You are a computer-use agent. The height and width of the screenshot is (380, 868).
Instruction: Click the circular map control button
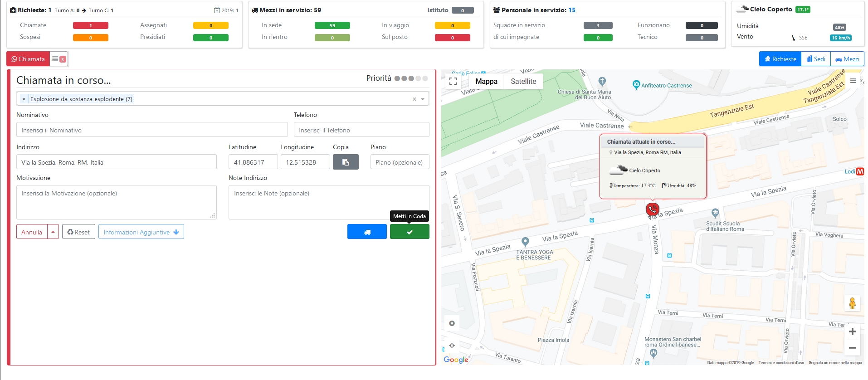coord(452,323)
